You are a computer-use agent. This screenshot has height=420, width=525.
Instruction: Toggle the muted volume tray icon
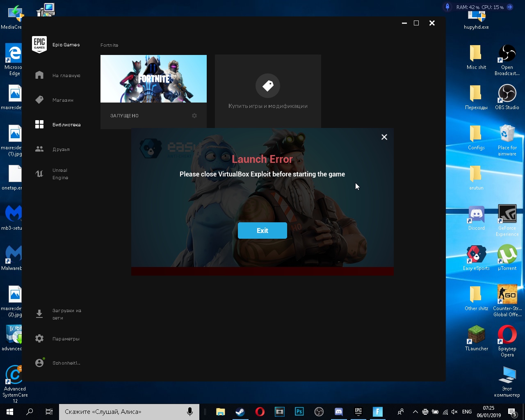pos(454,412)
